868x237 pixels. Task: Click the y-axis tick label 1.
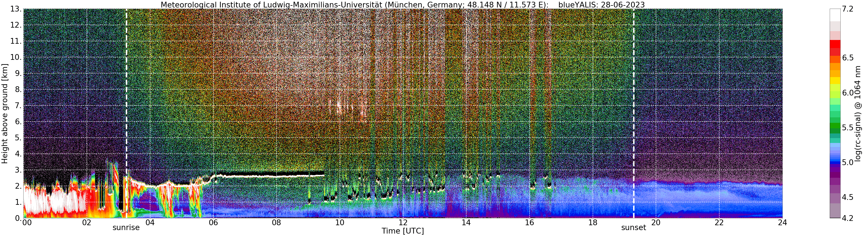18,202
